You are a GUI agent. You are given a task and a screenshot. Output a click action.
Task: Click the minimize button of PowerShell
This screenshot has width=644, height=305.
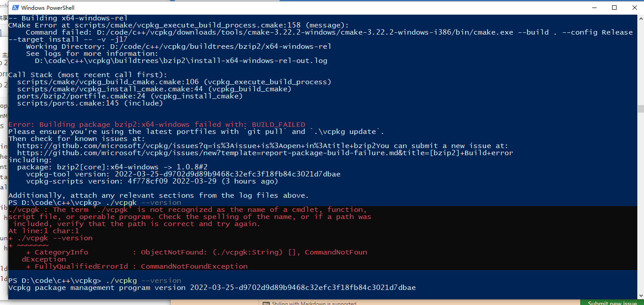(x=594, y=7)
